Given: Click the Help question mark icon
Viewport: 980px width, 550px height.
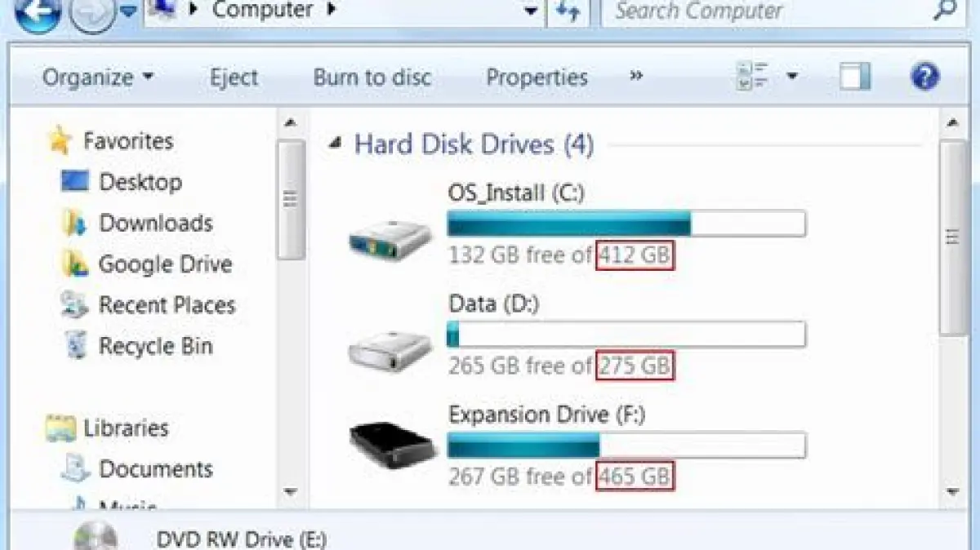Looking at the screenshot, I should (x=924, y=78).
